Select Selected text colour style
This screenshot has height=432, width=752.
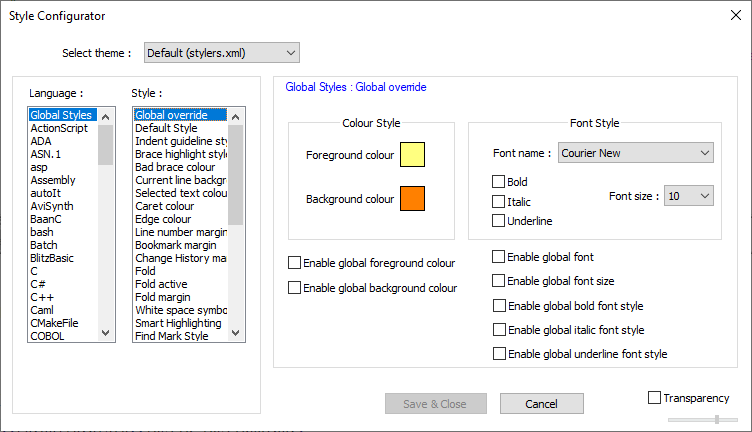[x=180, y=193]
